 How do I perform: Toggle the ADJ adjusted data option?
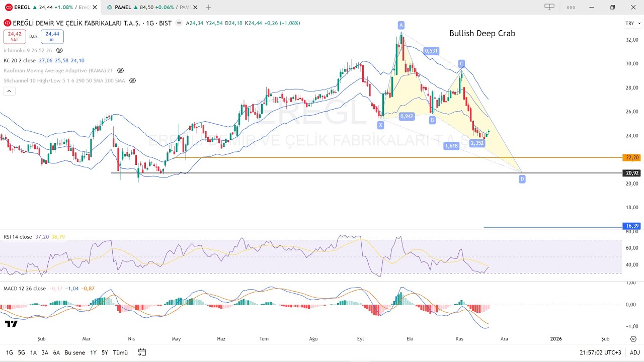[x=634, y=352]
